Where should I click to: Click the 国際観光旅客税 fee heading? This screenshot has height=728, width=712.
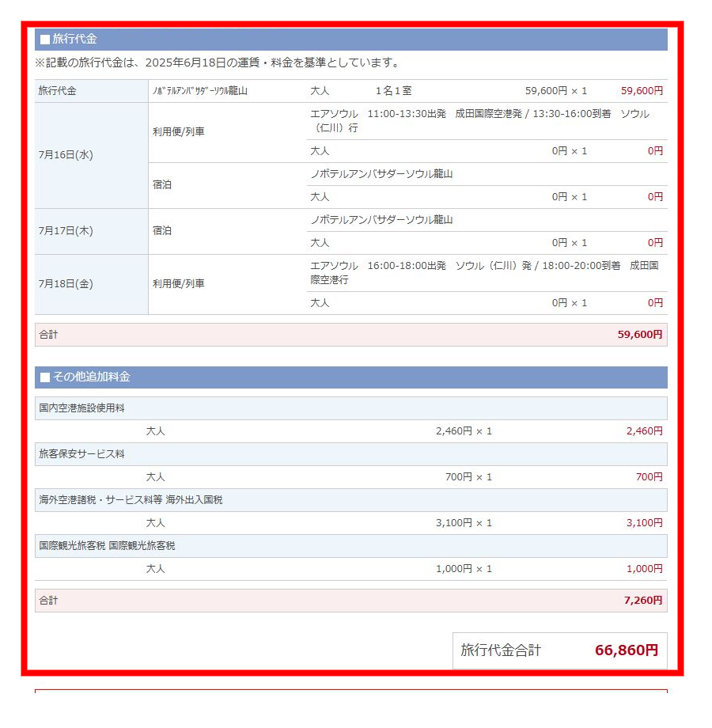coord(351,546)
